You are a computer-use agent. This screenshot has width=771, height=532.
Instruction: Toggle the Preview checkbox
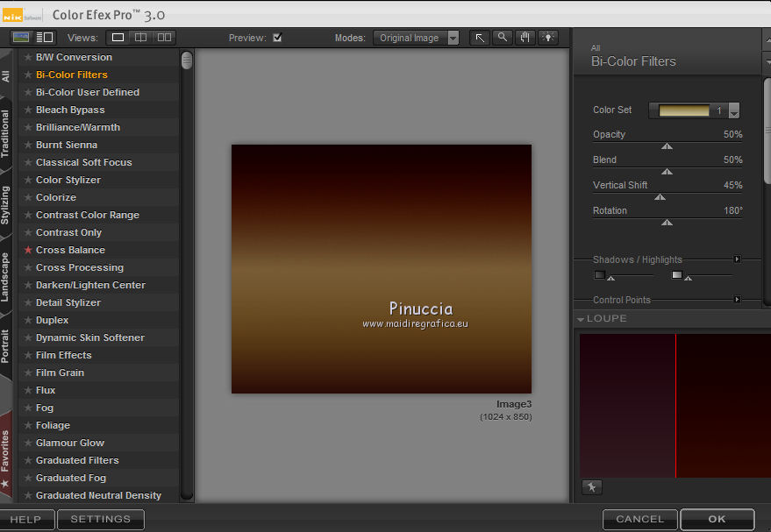[277, 38]
